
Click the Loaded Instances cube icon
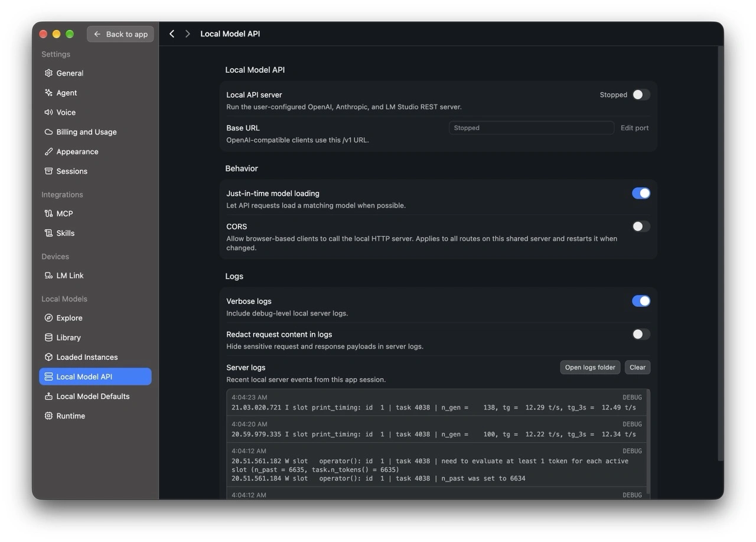click(48, 357)
